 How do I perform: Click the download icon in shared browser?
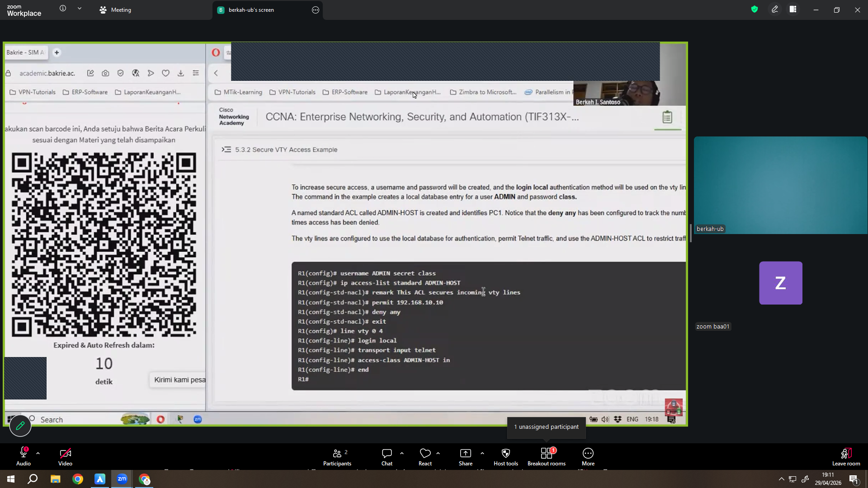181,73
